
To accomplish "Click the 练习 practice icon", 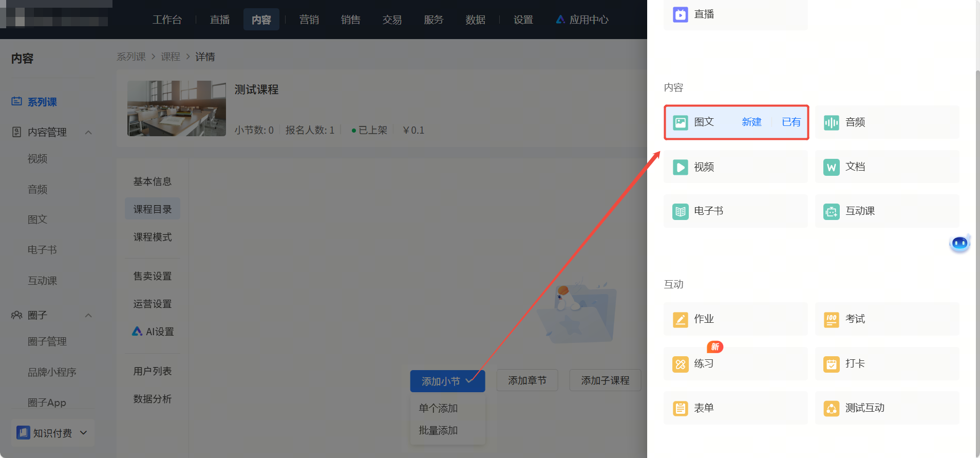I will point(680,364).
